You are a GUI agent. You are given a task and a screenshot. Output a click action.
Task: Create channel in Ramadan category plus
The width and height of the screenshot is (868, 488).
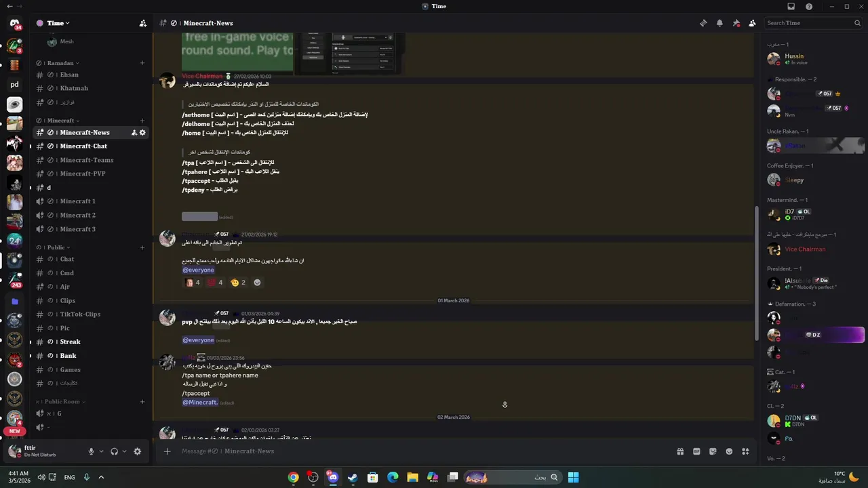(142, 63)
